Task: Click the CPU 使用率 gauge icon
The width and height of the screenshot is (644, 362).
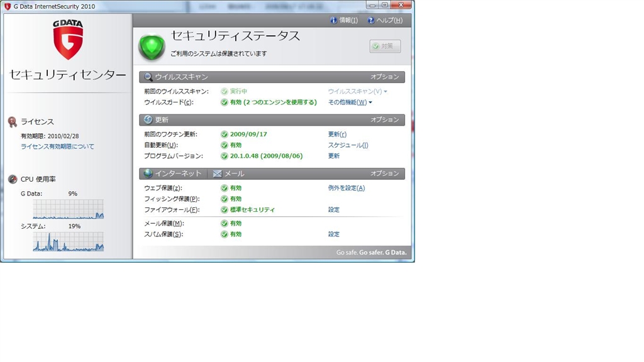Action: (x=13, y=179)
